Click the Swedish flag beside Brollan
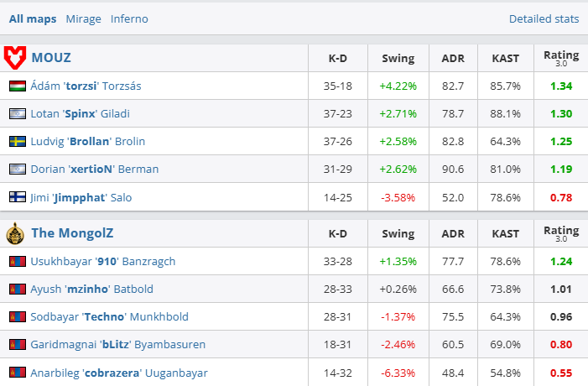The width and height of the screenshot is (588, 386). [x=17, y=141]
